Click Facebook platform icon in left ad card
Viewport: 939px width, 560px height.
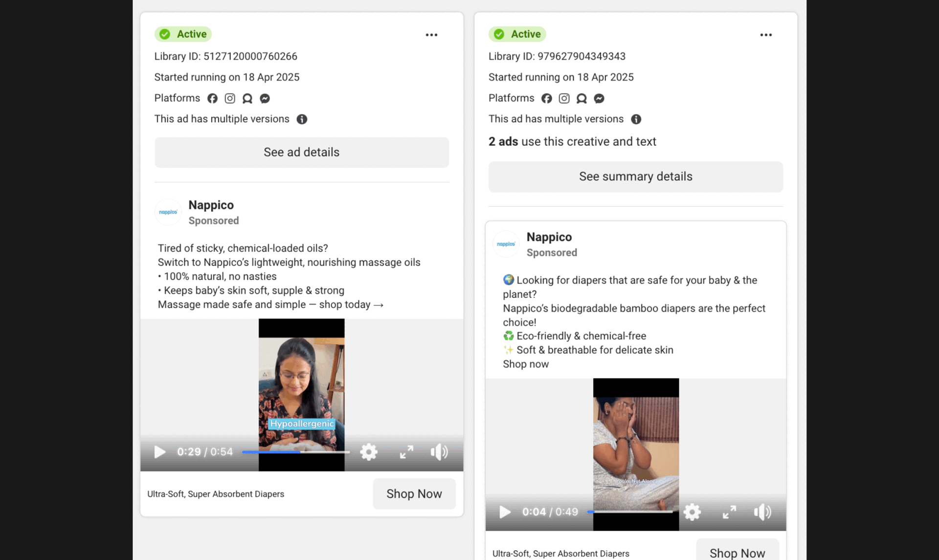(x=212, y=98)
